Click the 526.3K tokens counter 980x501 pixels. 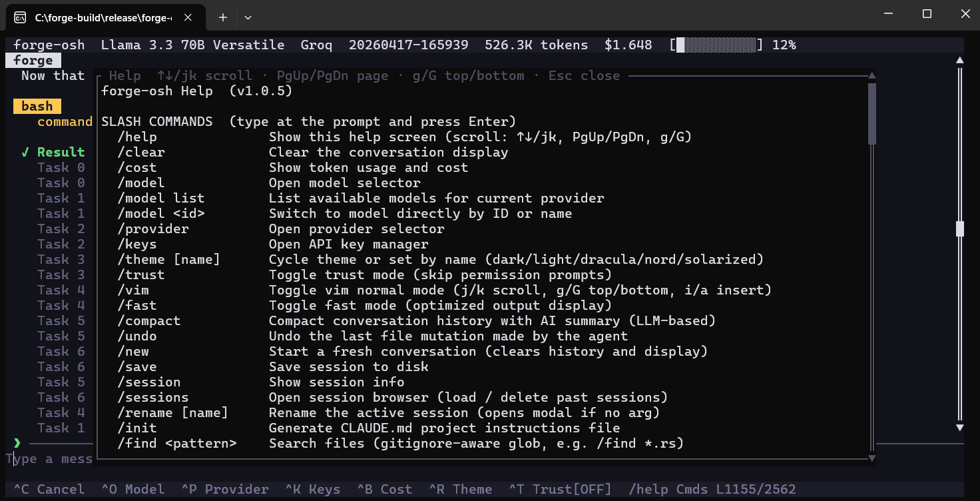point(537,45)
